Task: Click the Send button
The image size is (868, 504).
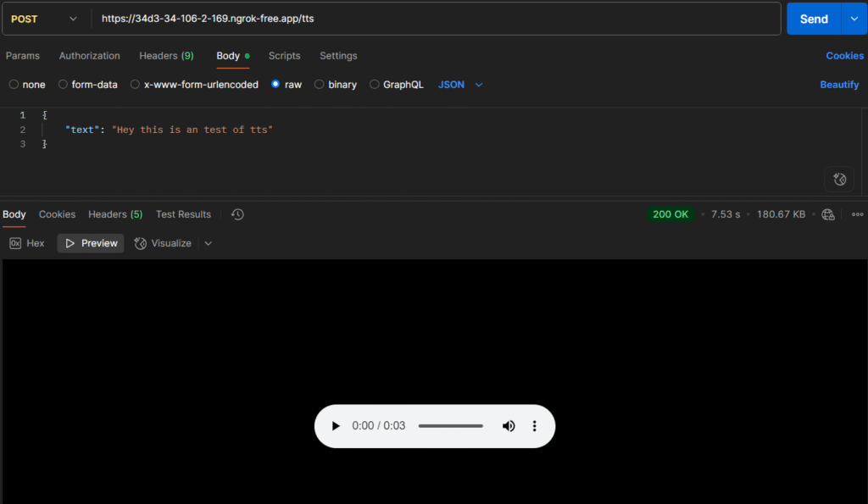Action: (x=813, y=19)
